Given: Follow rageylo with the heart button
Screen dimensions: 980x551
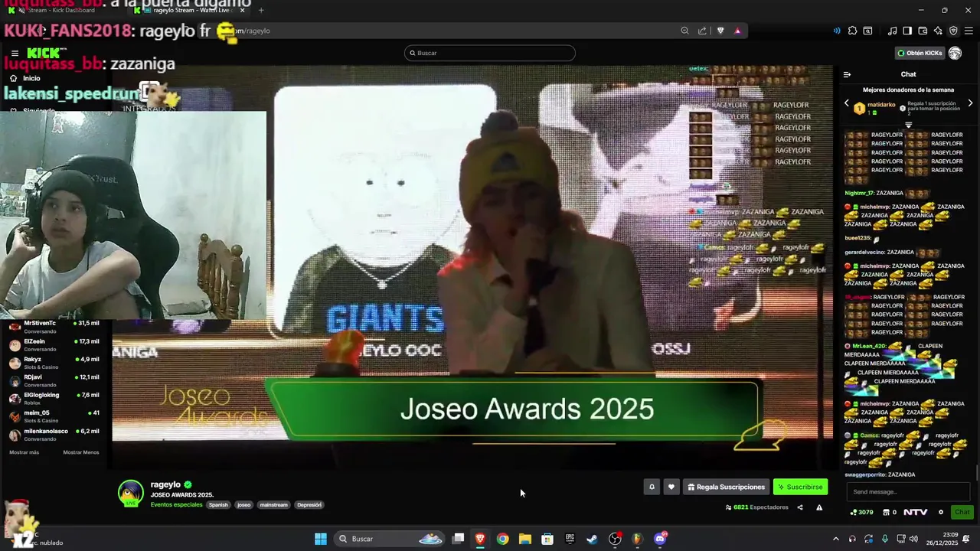Looking at the screenshot, I should click(x=671, y=487).
